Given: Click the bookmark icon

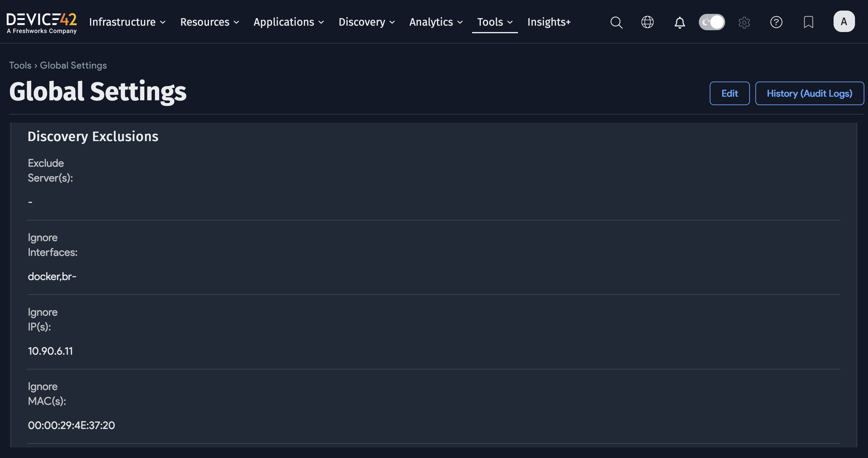Looking at the screenshot, I should (x=809, y=22).
